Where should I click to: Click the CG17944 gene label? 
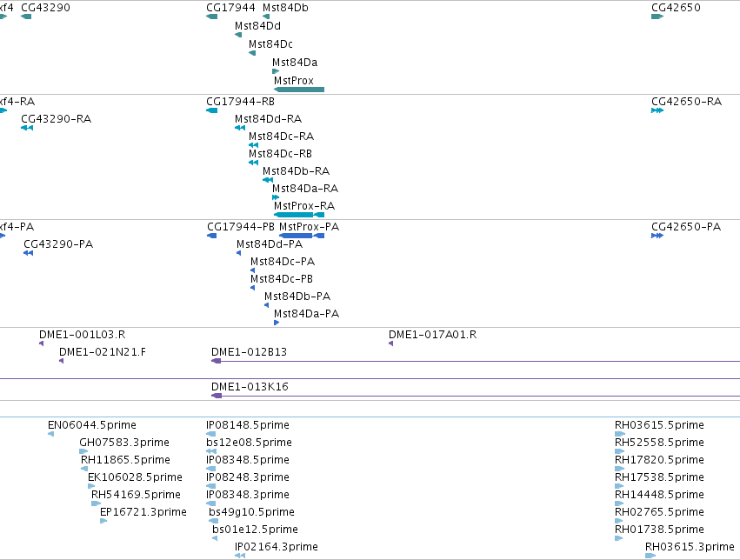click(230, 8)
